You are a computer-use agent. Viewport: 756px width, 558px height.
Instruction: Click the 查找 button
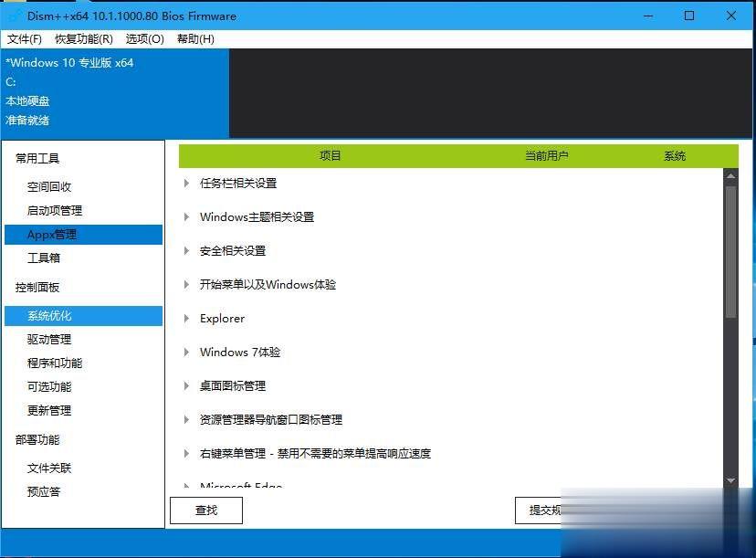[x=205, y=510]
